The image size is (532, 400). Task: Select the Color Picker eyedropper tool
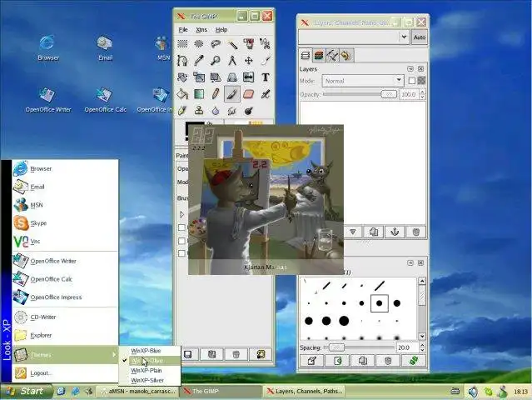199,61
